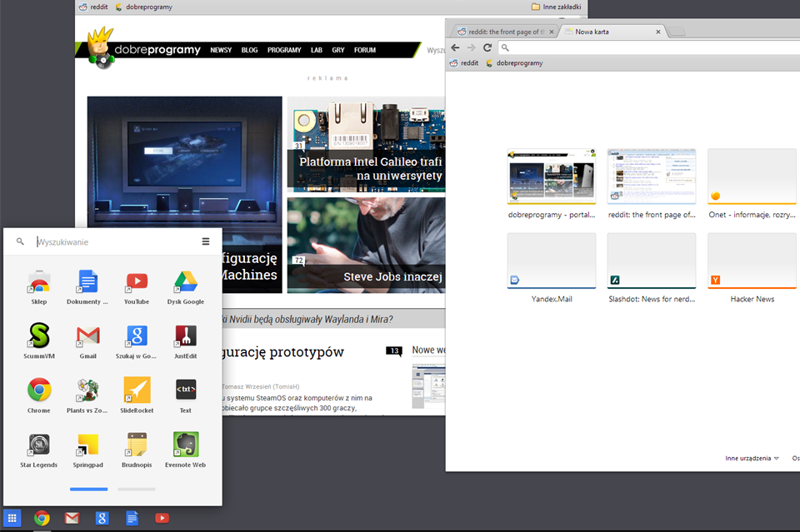
Task: Open Chrome from the shelf
Action: [42, 518]
